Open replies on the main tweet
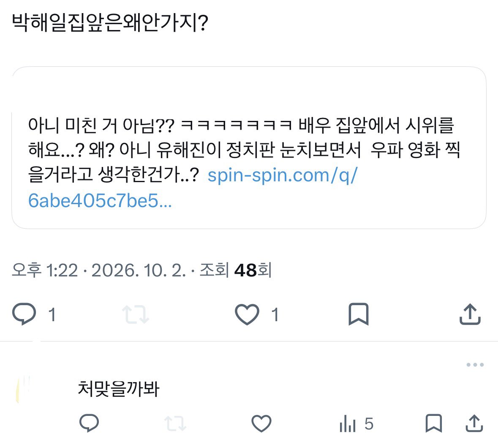498x448 pixels. click(24, 314)
